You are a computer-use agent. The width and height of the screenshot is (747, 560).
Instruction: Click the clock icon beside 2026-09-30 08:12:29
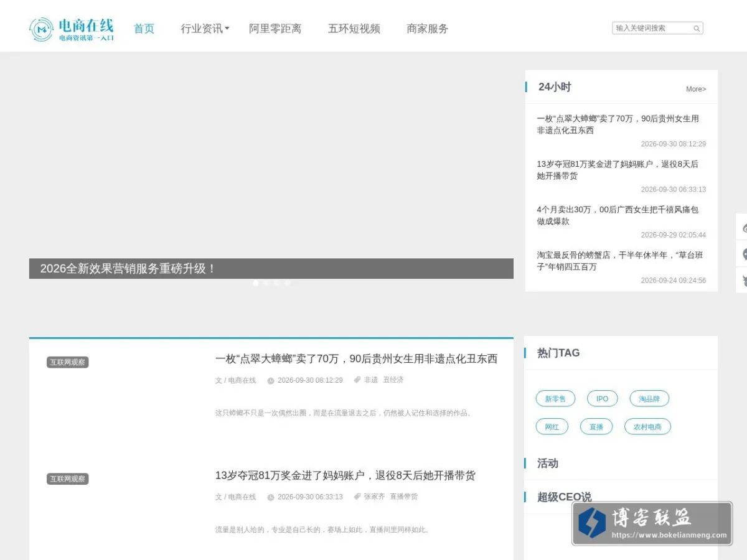(271, 381)
